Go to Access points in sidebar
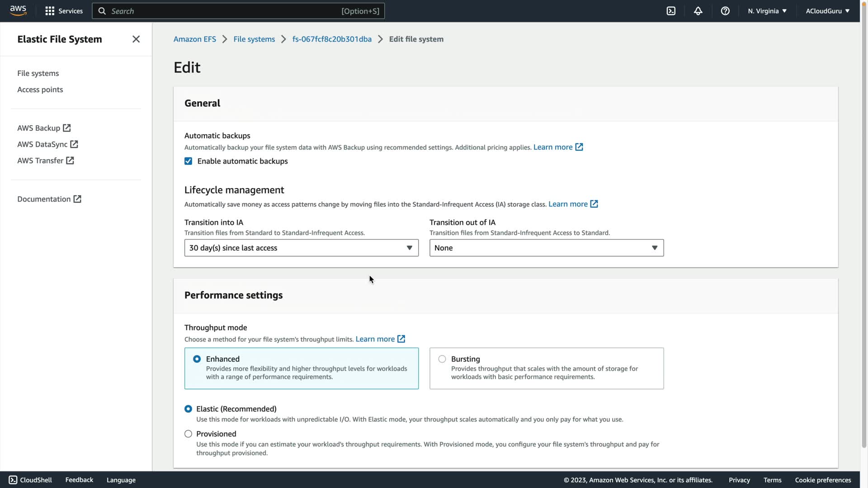Image resolution: width=868 pixels, height=488 pixels. 40,89
